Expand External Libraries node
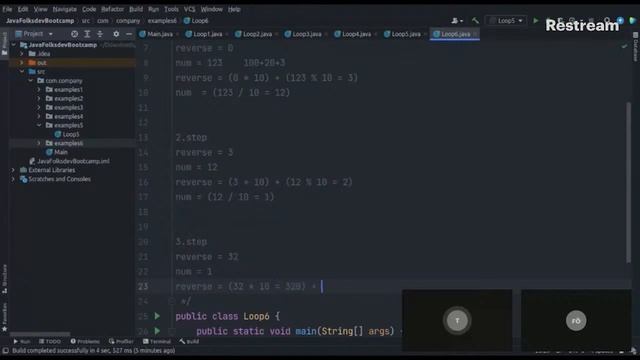This screenshot has height=360, width=640. (x=13, y=170)
